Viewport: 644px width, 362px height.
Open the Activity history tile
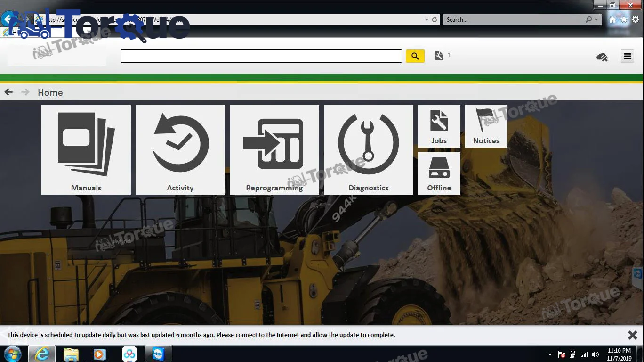180,149
